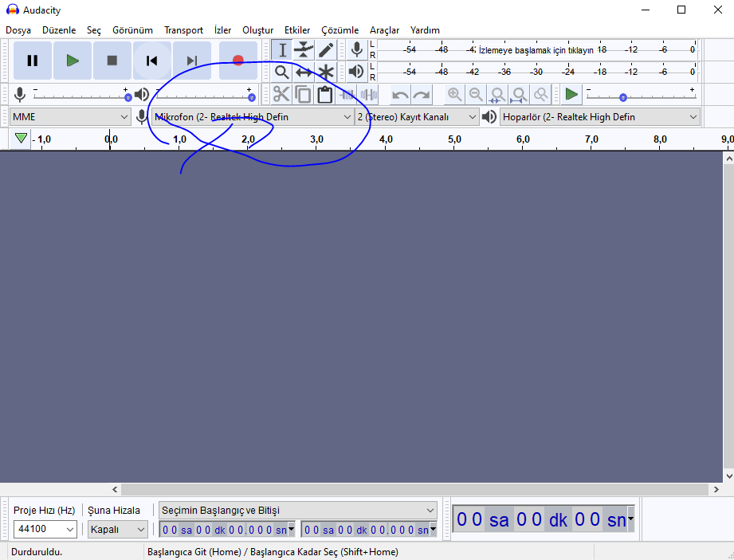Click the 4,0 mark on timeline ruler

[386, 139]
